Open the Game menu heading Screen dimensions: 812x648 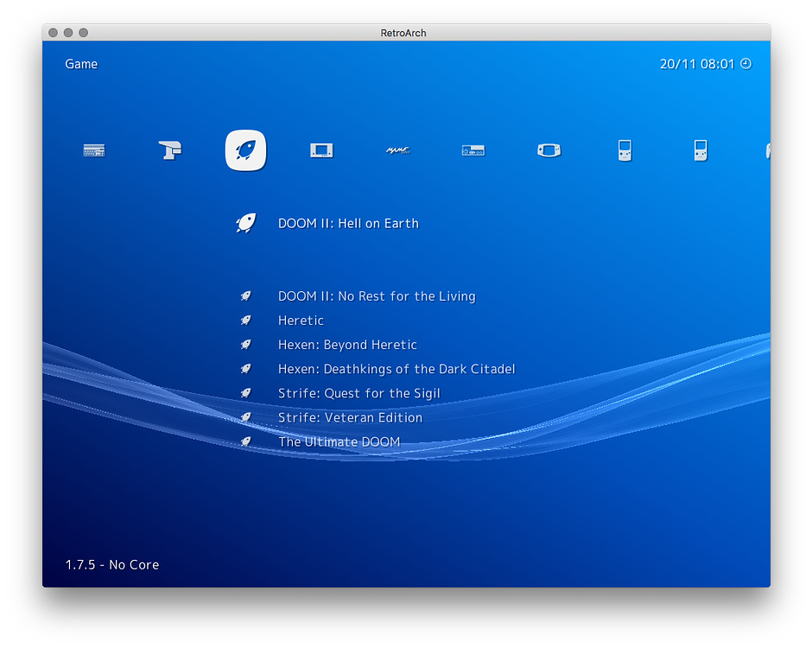(x=80, y=63)
